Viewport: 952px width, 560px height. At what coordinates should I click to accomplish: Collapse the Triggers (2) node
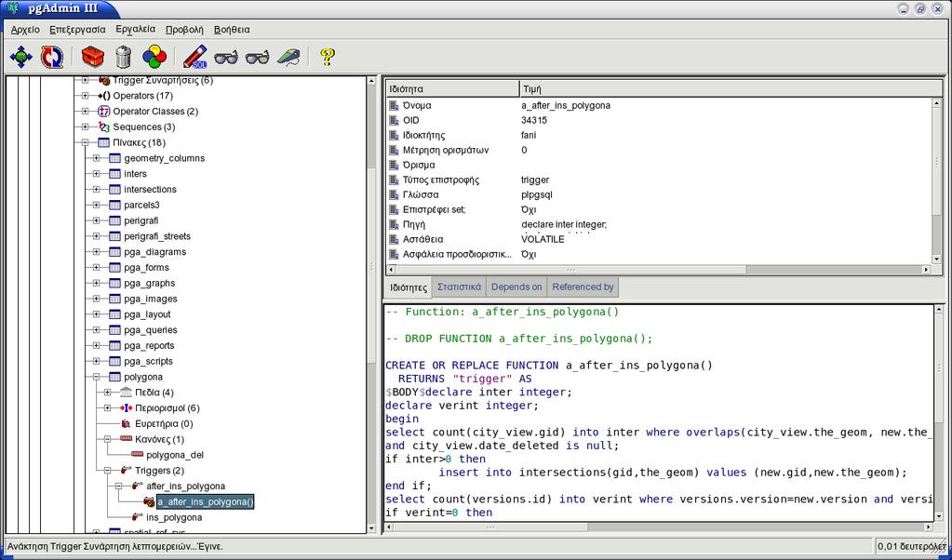click(107, 470)
